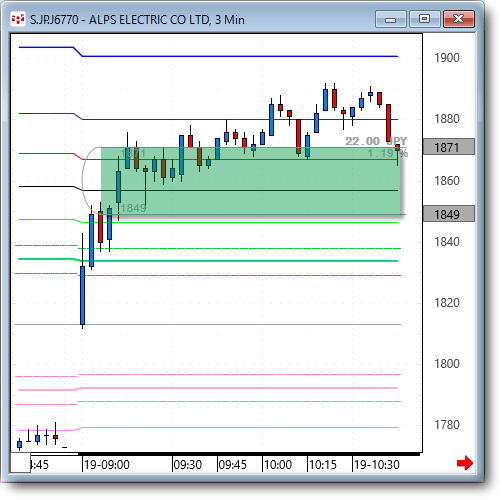Click the 1900 price scale label
Viewport: 502px width, 500px height.
pos(447,58)
